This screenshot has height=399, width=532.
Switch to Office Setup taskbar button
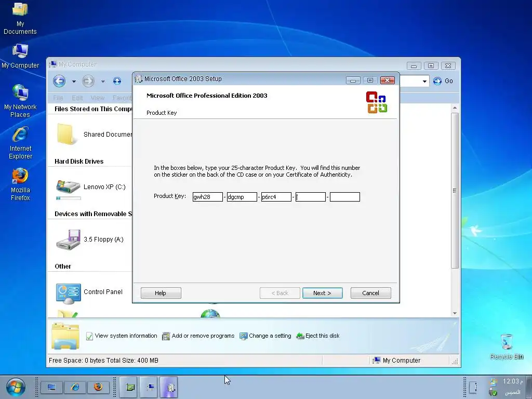pos(169,387)
